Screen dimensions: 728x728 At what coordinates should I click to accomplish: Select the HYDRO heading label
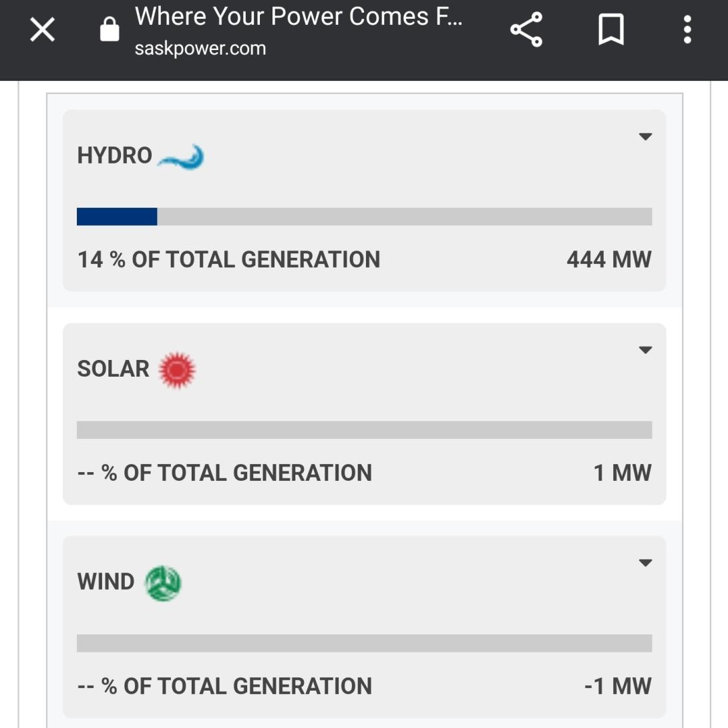click(x=115, y=156)
